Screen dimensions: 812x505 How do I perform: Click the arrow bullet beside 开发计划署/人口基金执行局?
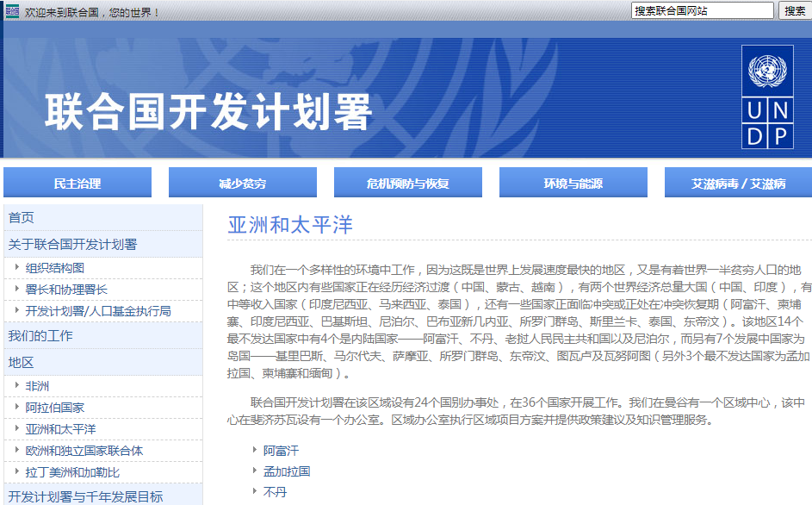pyautogui.click(x=16, y=310)
